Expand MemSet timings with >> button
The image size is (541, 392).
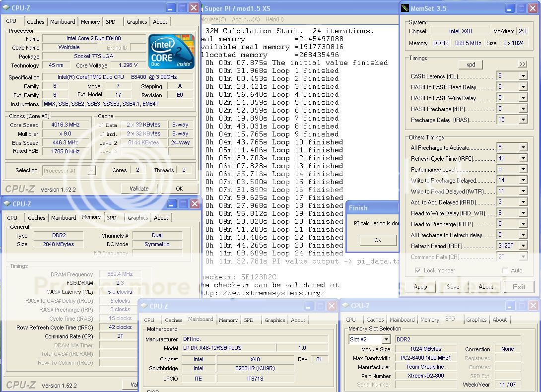point(522,64)
